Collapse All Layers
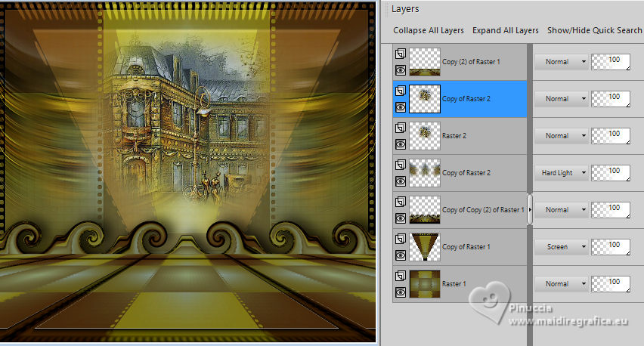Viewport: 644px width, 346px height. (429, 30)
